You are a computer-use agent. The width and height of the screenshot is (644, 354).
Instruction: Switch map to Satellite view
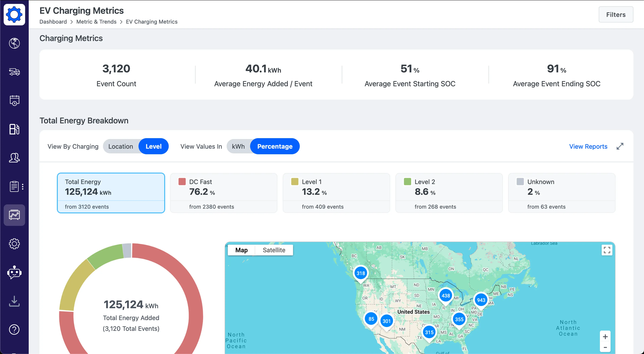click(274, 250)
